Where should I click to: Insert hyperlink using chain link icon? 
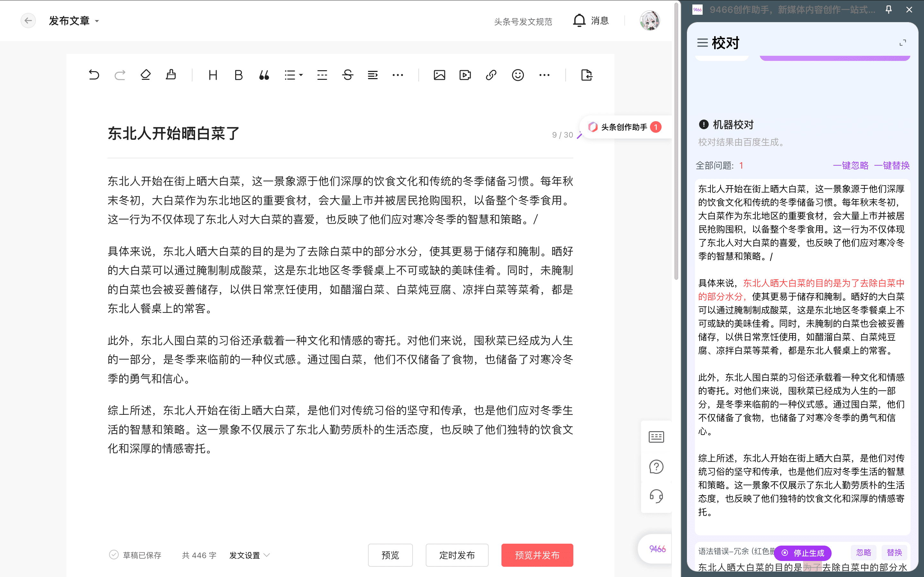coord(491,75)
